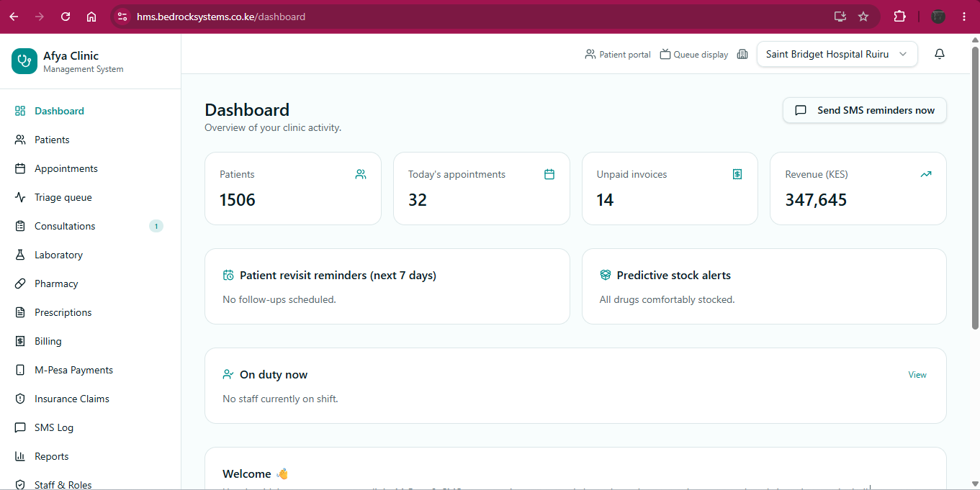
Task: Click the browser address bar URL
Action: point(221,17)
